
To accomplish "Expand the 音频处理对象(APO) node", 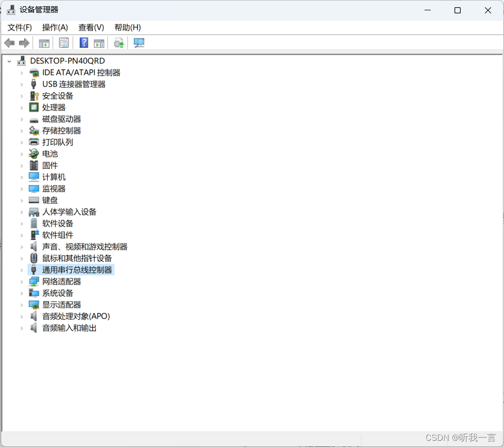I will coord(22,317).
